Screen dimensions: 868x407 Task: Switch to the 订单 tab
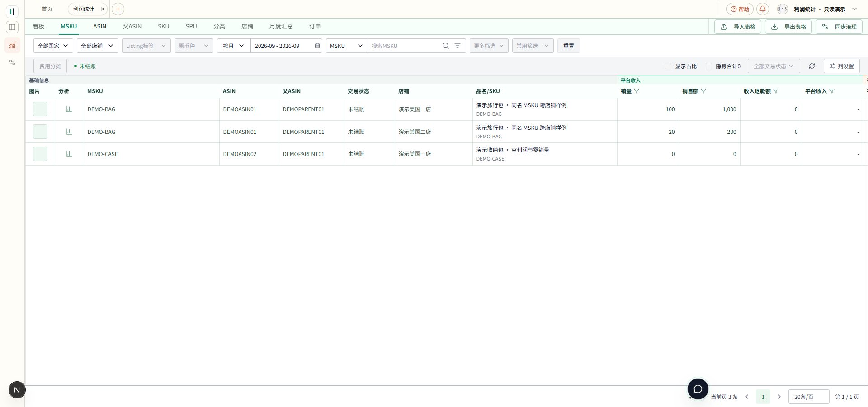pos(315,26)
